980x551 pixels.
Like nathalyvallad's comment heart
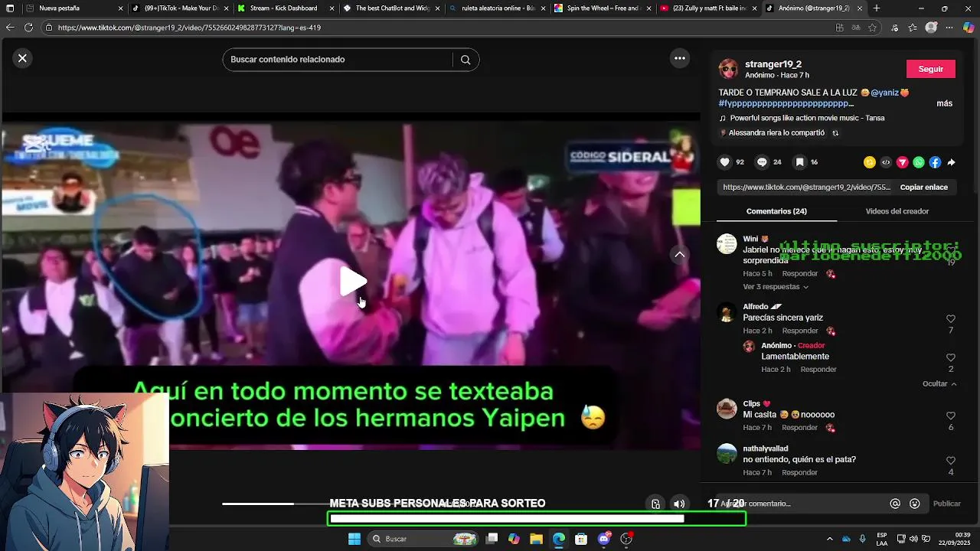pyautogui.click(x=951, y=461)
